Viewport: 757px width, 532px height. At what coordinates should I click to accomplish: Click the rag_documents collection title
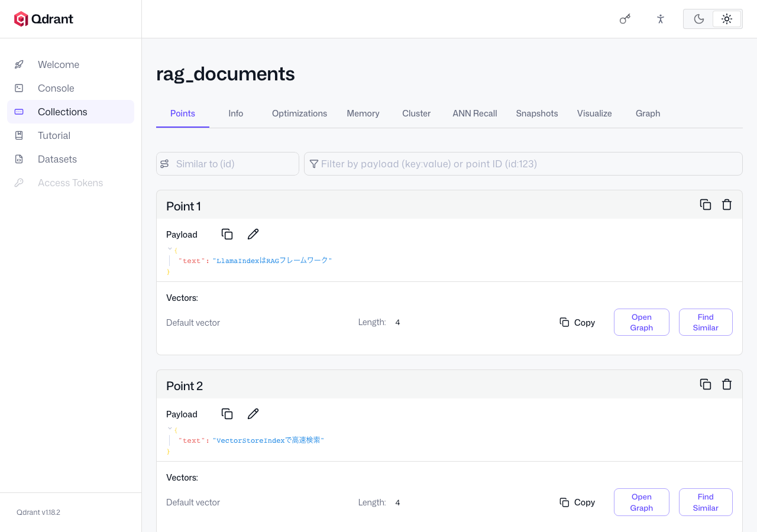(225, 74)
